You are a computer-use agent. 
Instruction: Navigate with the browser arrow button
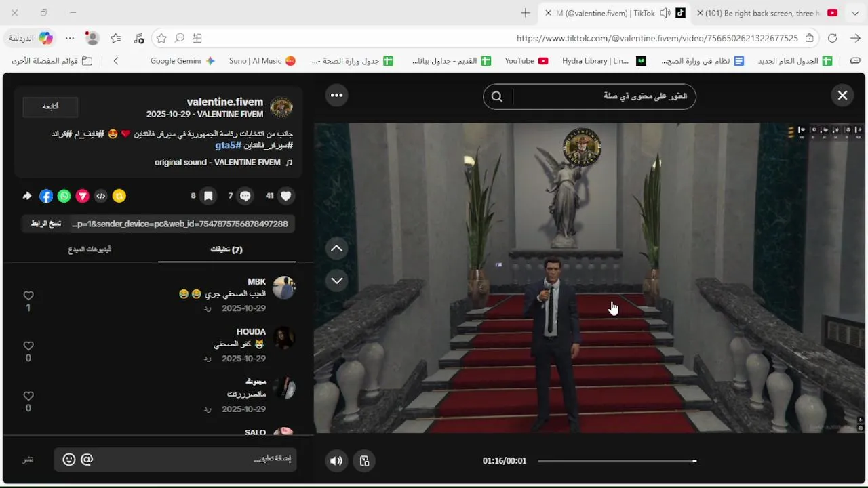click(855, 38)
